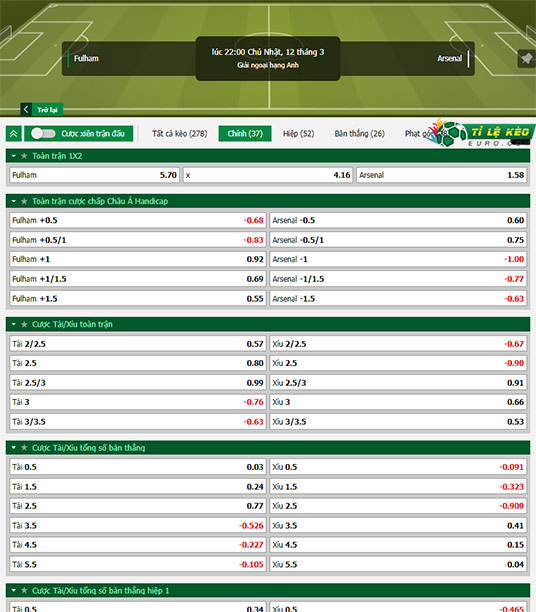Viewport: 536px width, 612px height.
Task: Star the Cược Tài/Xỉu toàn trận section
Action: click(24, 324)
